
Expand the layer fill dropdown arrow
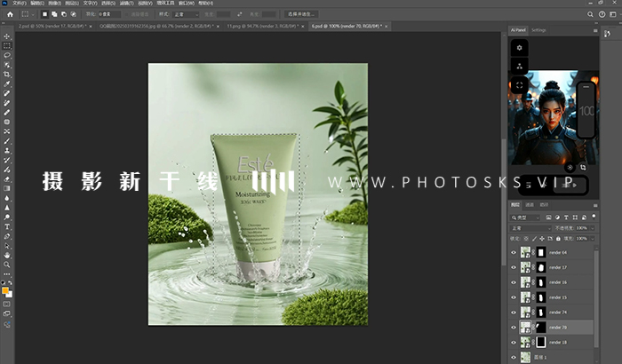point(593,239)
